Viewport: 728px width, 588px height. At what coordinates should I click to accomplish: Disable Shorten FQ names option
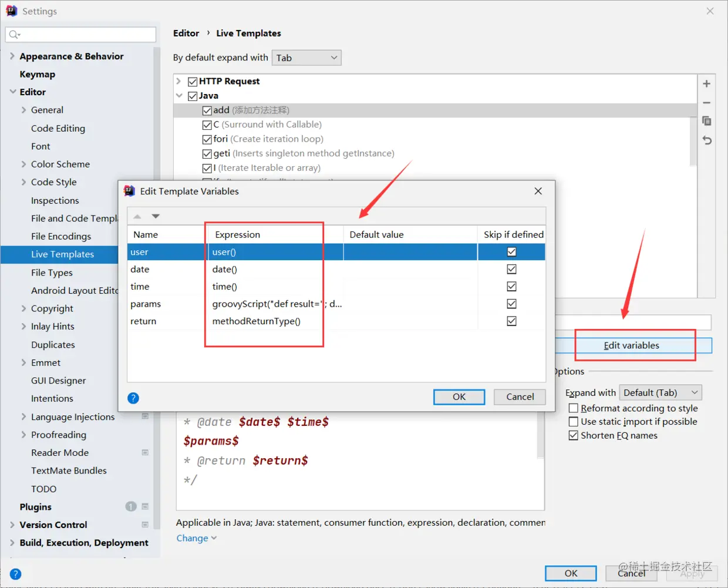[574, 435]
